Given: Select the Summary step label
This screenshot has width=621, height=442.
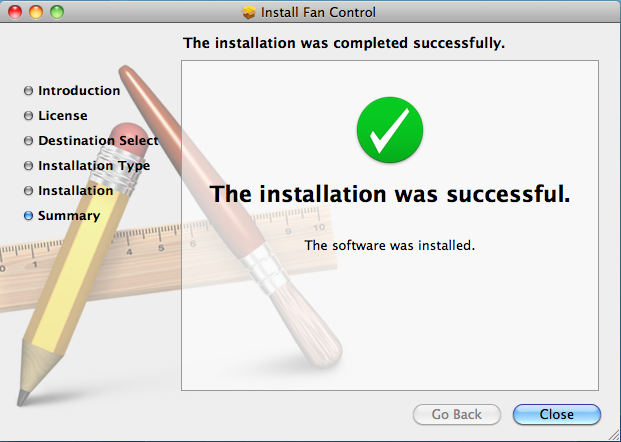Looking at the screenshot, I should click(x=69, y=215).
